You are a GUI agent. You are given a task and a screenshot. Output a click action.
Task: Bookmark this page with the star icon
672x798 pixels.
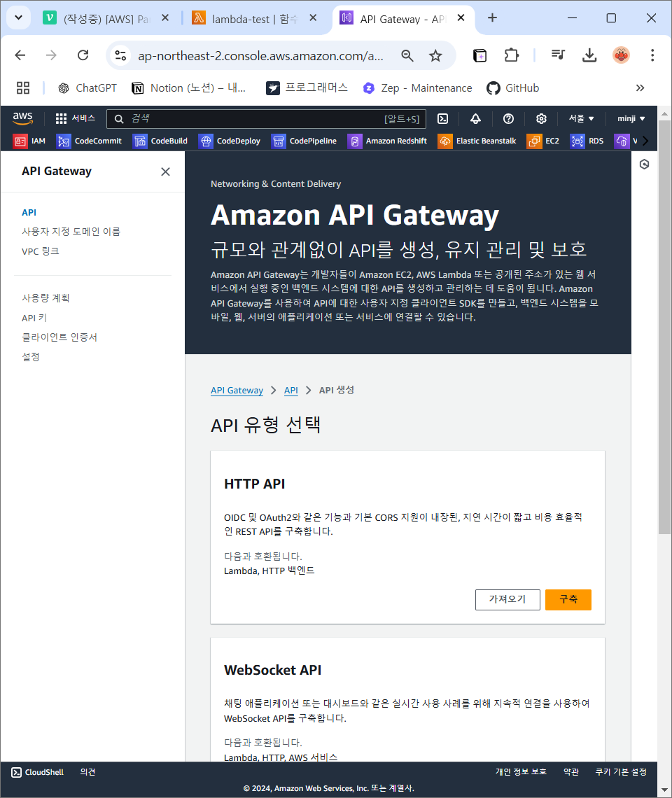pos(435,55)
